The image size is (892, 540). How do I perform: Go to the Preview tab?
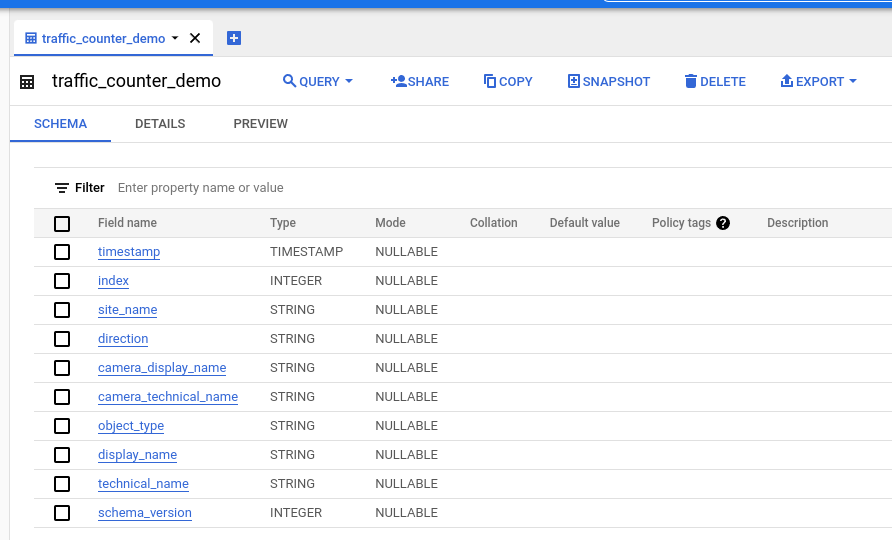(x=260, y=124)
